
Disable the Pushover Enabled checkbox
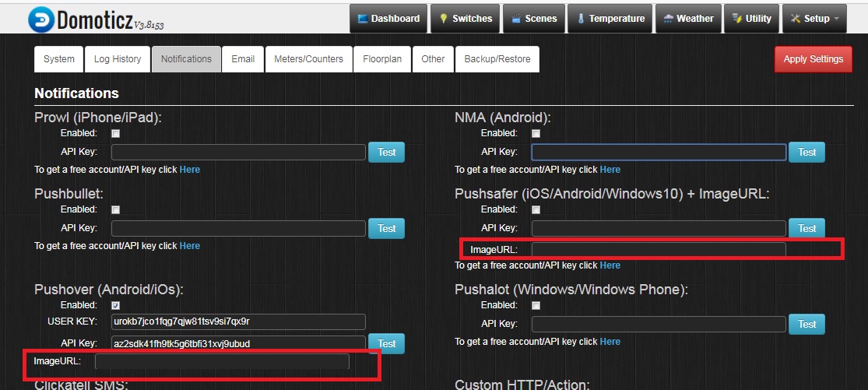click(x=116, y=305)
